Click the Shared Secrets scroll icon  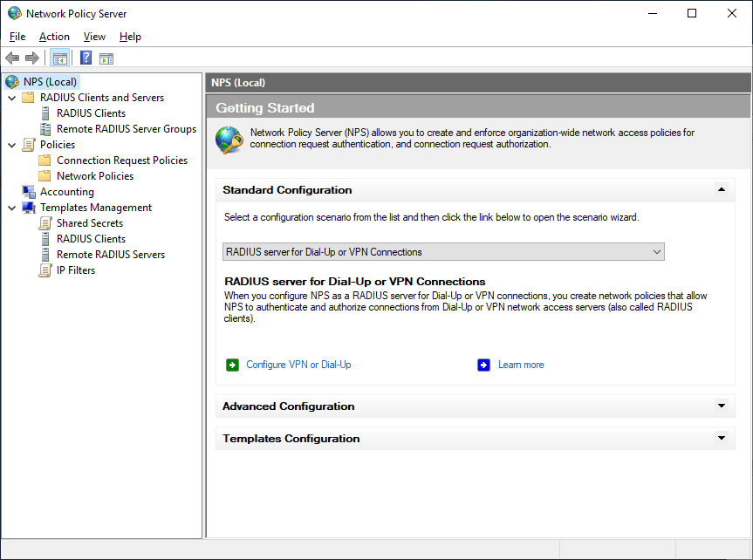[x=45, y=223]
